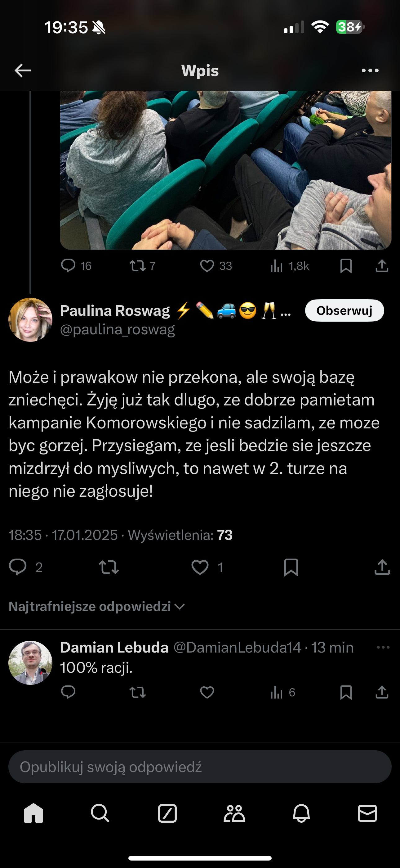Like the Paulina Roswag post
This screenshot has width=400, height=868.
point(200,567)
